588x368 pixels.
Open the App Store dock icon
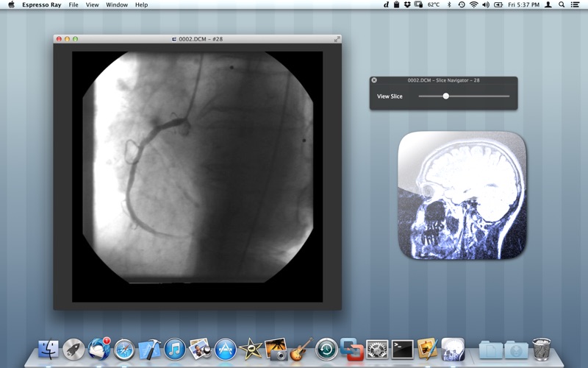pyautogui.click(x=226, y=350)
